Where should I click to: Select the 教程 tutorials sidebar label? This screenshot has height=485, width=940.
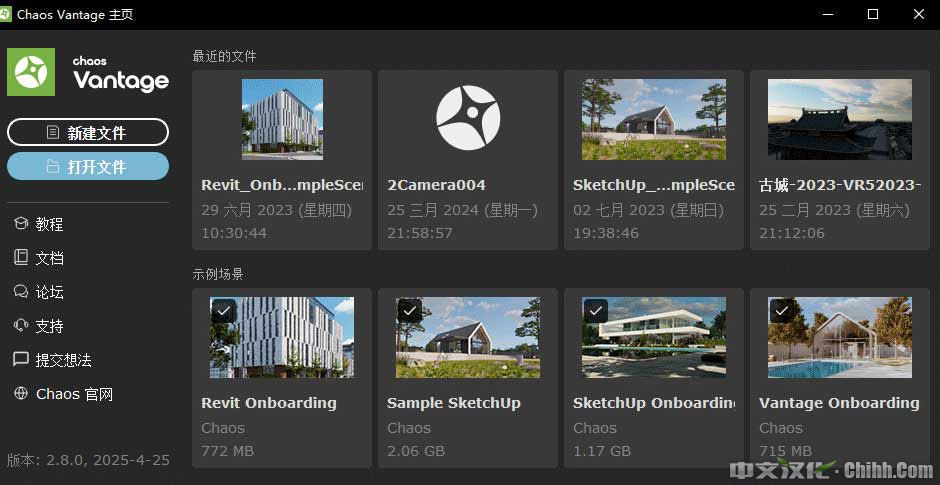click(x=50, y=224)
